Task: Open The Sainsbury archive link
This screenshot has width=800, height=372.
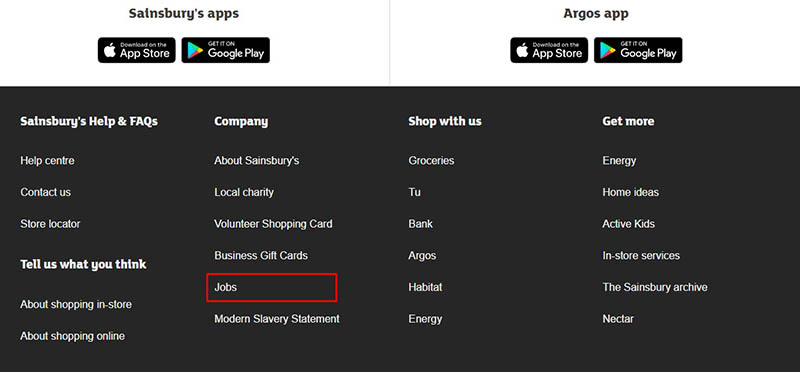Action: (655, 287)
